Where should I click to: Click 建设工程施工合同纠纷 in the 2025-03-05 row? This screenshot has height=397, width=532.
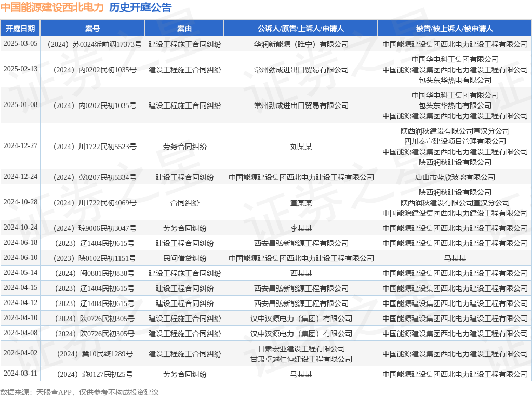pyautogui.click(x=184, y=44)
